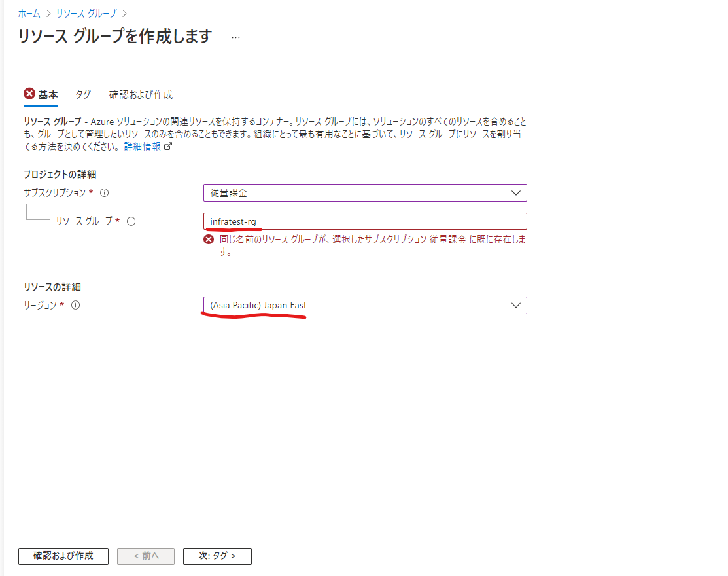The height and width of the screenshot is (576, 728).
Task: Click the リソース グループを作成します page title
Action: tap(115, 36)
